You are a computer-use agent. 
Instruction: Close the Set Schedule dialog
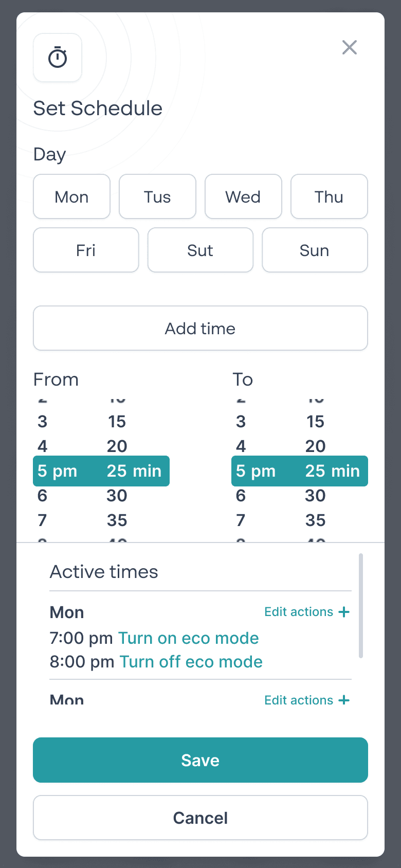pos(350,47)
